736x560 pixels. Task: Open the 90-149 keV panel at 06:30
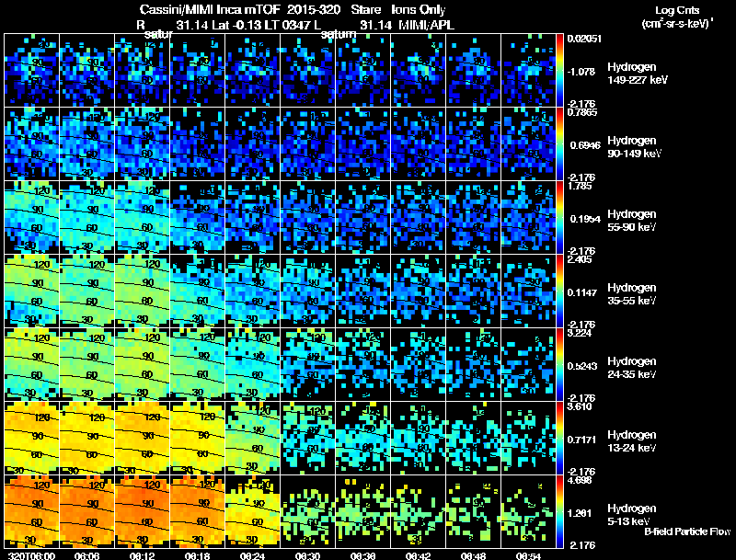308,144
